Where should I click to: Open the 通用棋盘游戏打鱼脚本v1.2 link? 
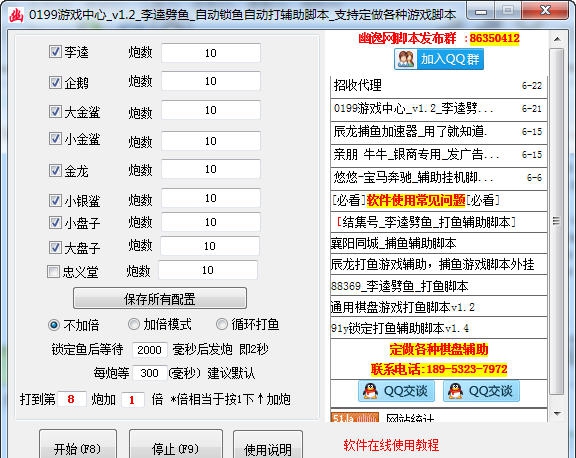[403, 307]
